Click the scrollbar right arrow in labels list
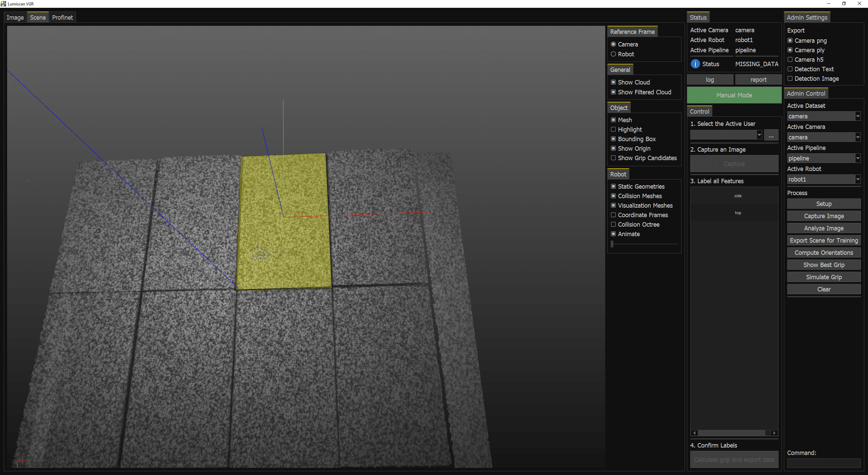The image size is (868, 475). 774,433
